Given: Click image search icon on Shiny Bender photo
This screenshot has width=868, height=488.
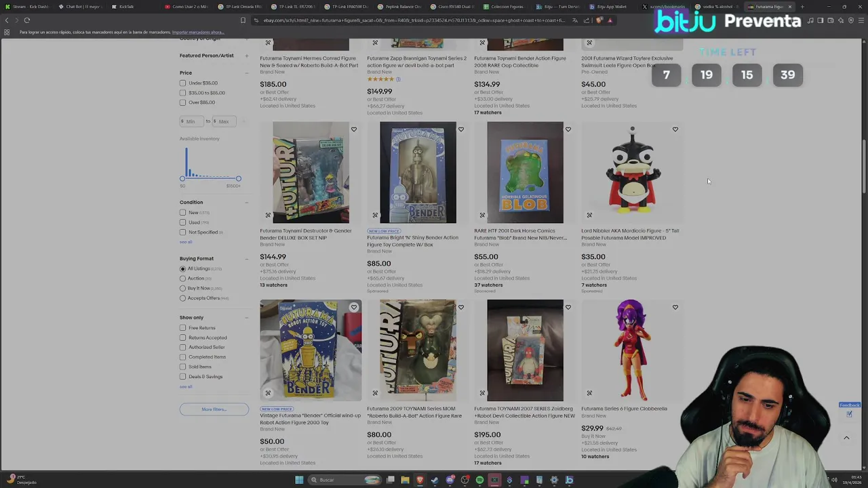Looking at the screenshot, I should (x=375, y=216).
